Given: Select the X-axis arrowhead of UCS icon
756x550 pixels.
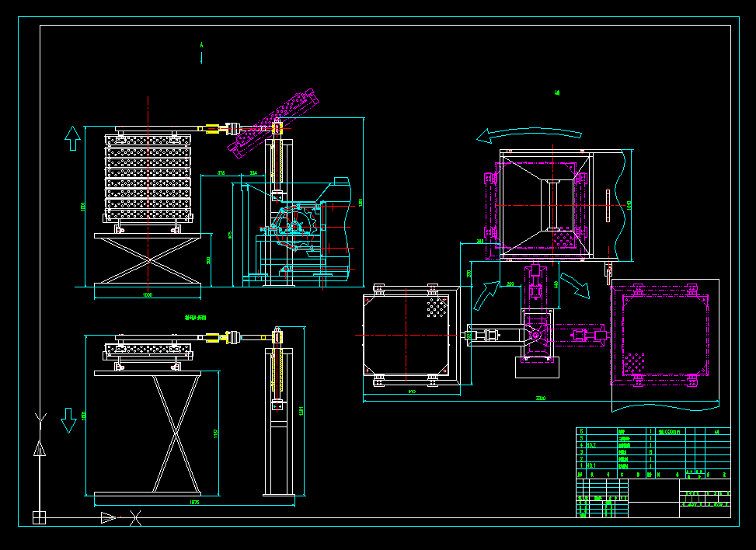Looking at the screenshot, I should pyautogui.click(x=109, y=517).
